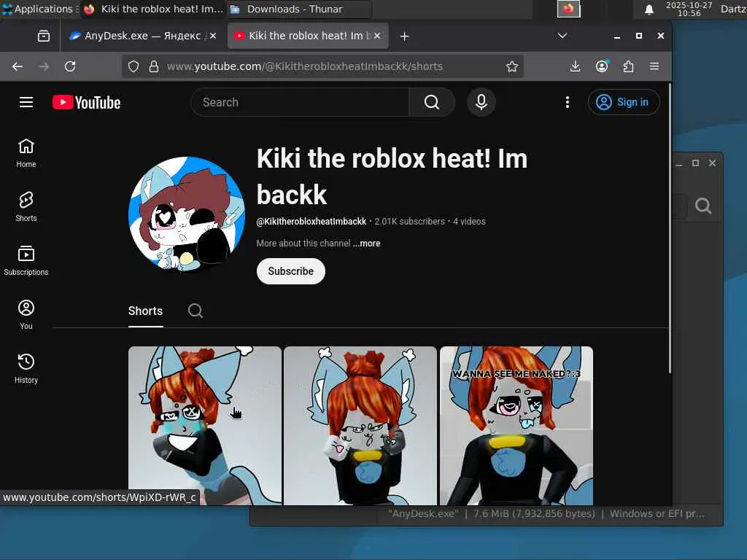Show site security padlock info
This screenshot has width=747, height=560.
(x=153, y=66)
